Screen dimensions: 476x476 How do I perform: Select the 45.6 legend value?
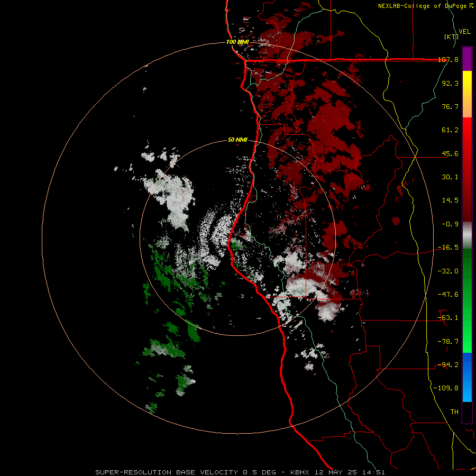(450, 153)
